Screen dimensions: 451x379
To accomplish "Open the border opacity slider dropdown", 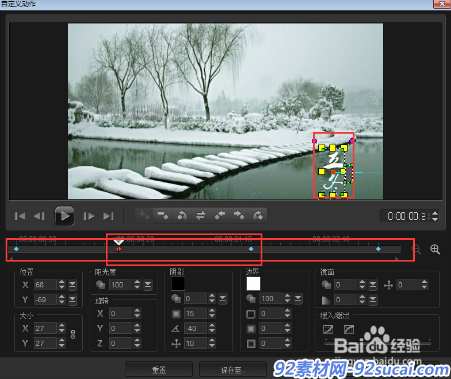I will tap(298, 298).
